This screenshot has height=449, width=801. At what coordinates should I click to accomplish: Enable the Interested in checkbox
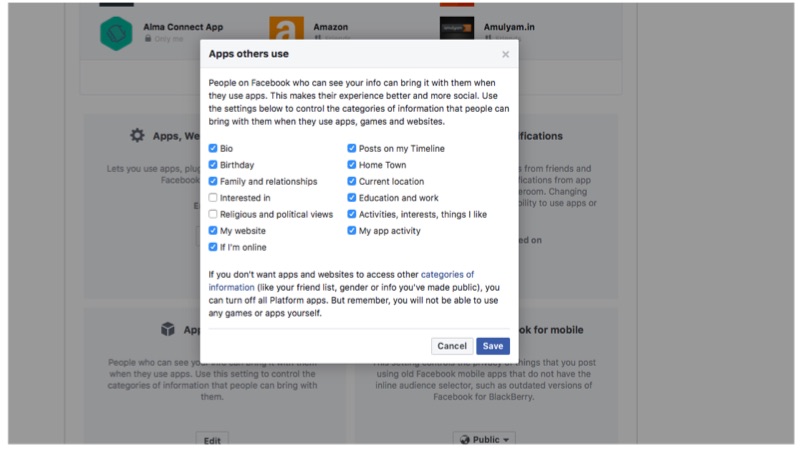click(x=213, y=198)
